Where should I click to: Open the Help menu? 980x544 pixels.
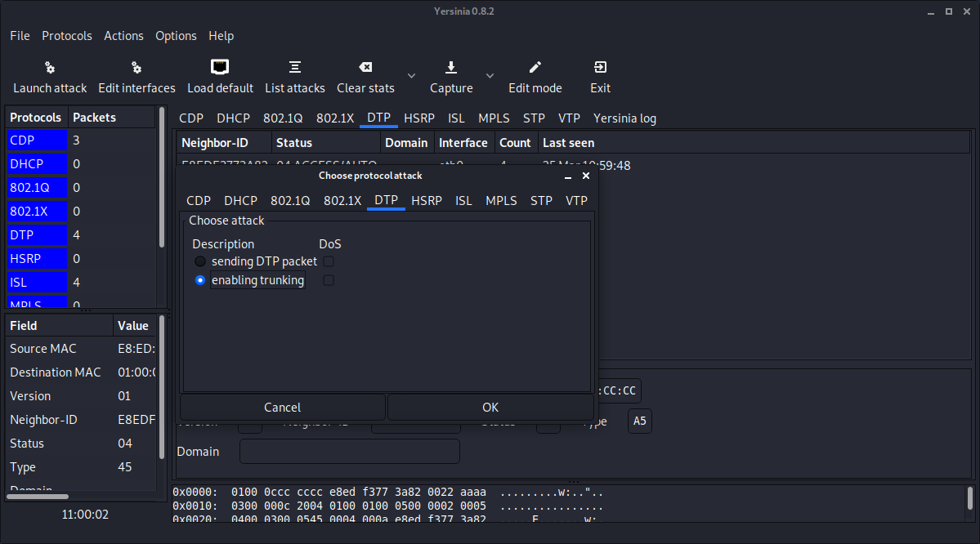click(x=222, y=36)
